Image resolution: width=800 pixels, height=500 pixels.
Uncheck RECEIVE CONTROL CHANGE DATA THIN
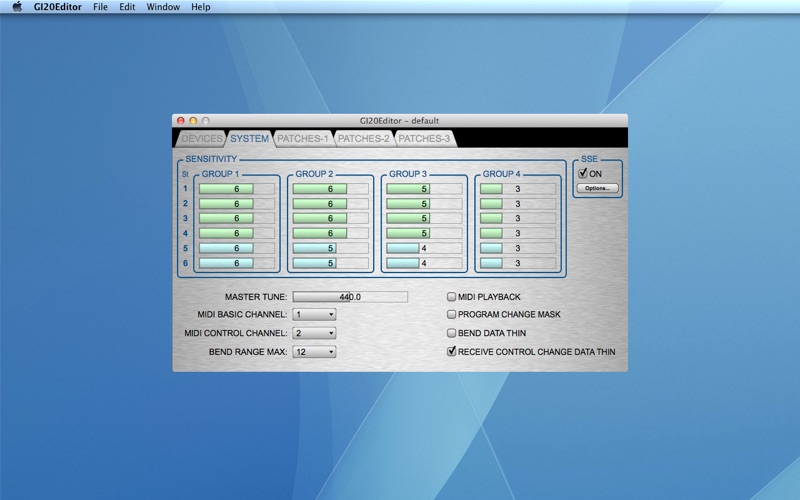(x=451, y=352)
